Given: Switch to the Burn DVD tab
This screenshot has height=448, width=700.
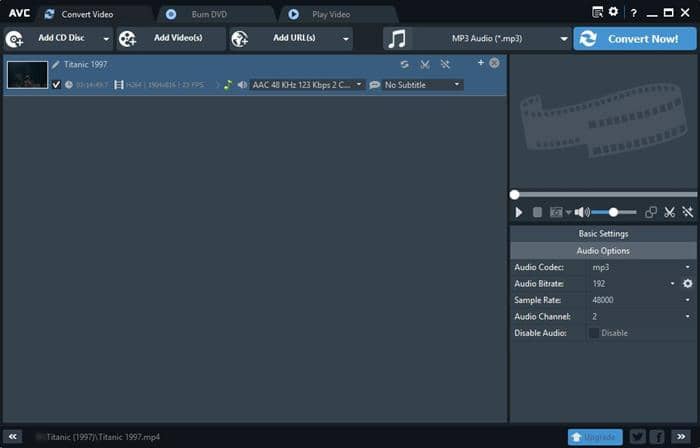Looking at the screenshot, I should coord(211,14).
